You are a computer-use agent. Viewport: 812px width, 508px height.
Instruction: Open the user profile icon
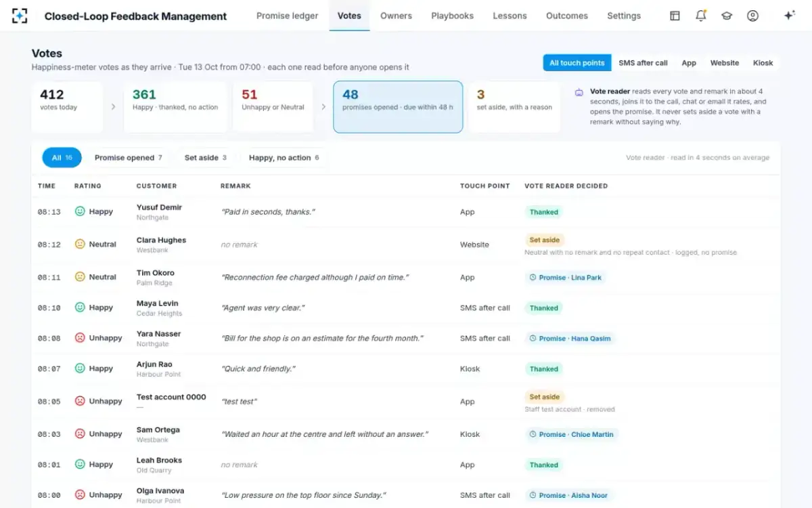pos(752,16)
